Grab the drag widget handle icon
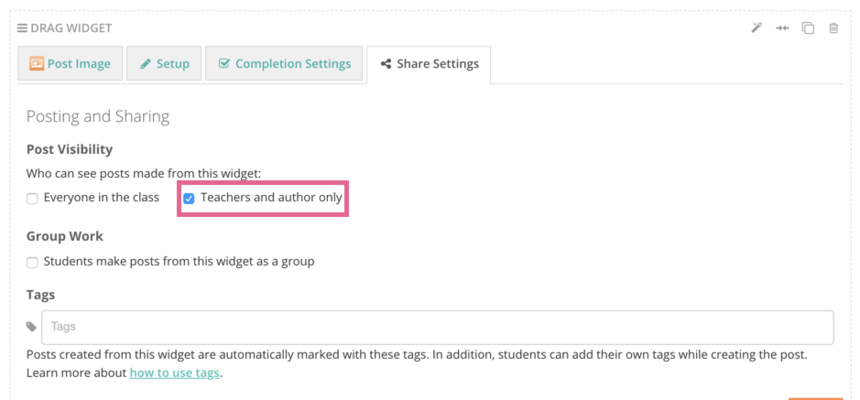 click(x=22, y=28)
